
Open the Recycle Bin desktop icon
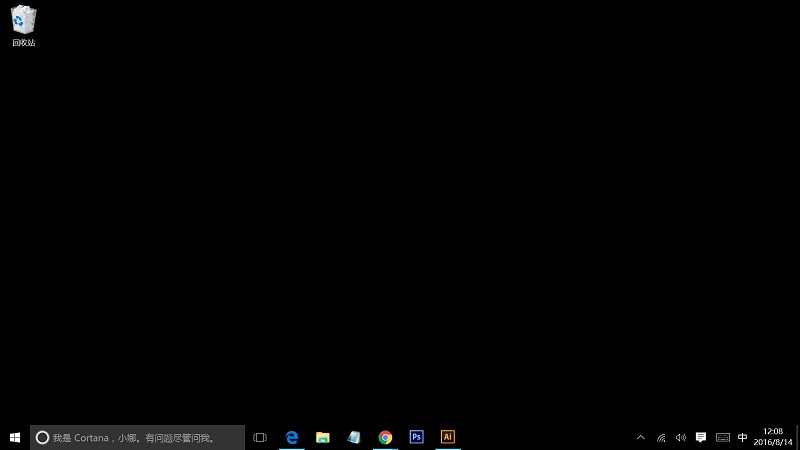click(x=23, y=26)
